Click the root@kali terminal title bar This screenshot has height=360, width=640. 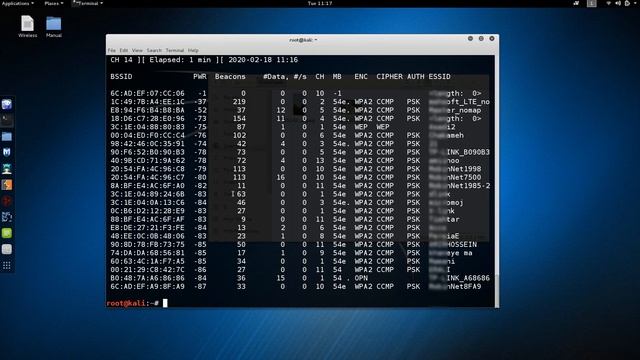[302, 40]
